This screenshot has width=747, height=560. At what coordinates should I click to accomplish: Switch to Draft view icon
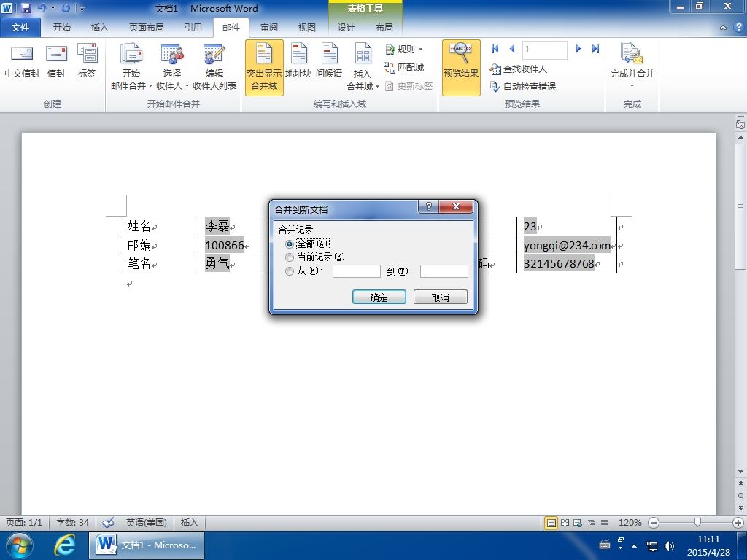point(605,523)
